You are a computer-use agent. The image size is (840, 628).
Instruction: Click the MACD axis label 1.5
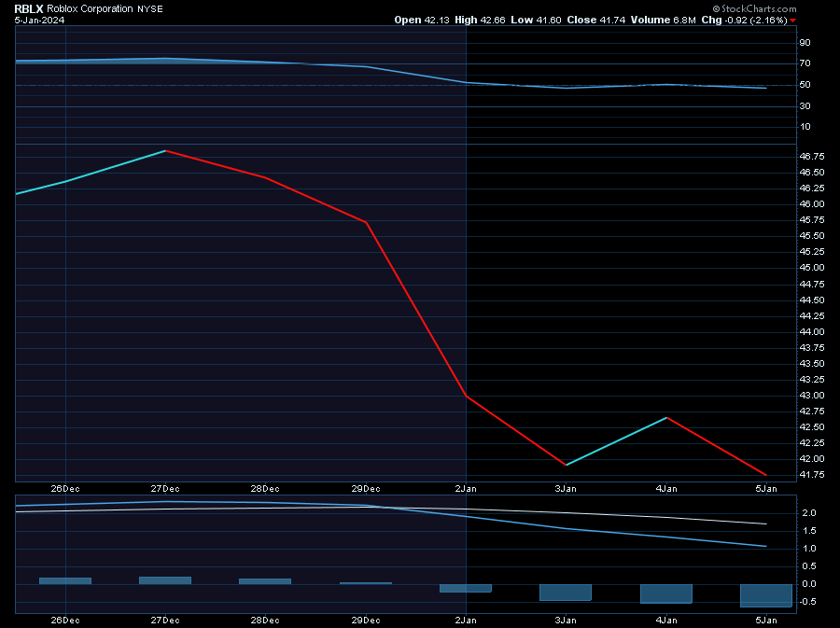pyautogui.click(x=809, y=531)
